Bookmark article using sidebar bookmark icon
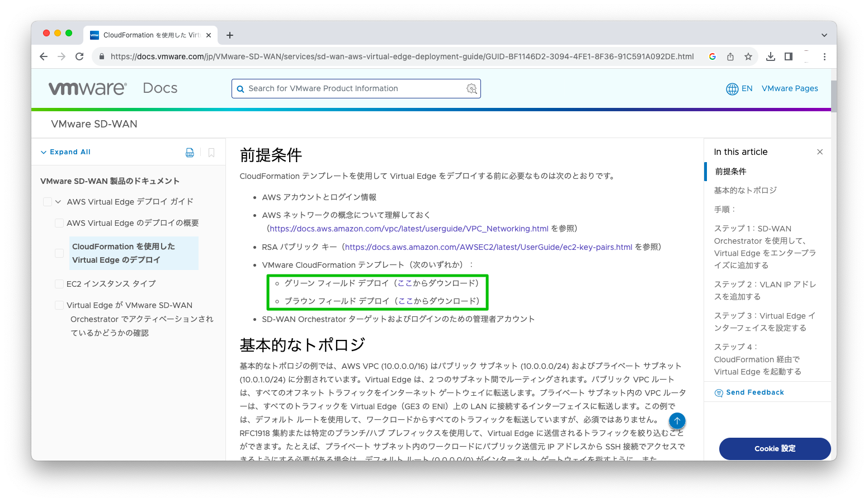This screenshot has height=502, width=868. point(211,153)
